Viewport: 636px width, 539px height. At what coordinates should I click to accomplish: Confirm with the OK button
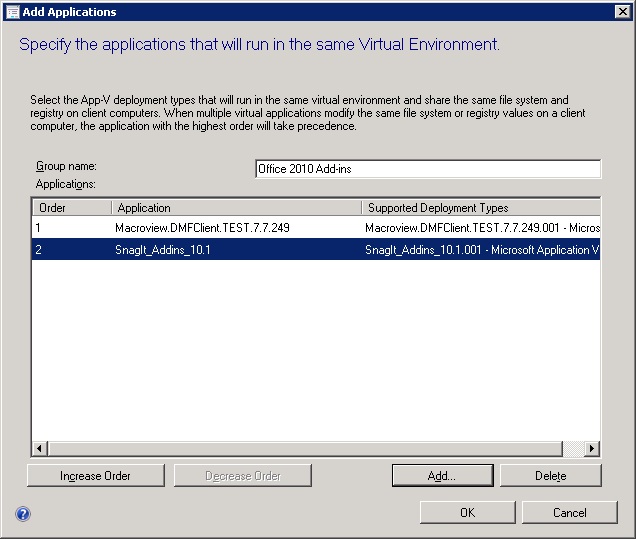pos(467,513)
